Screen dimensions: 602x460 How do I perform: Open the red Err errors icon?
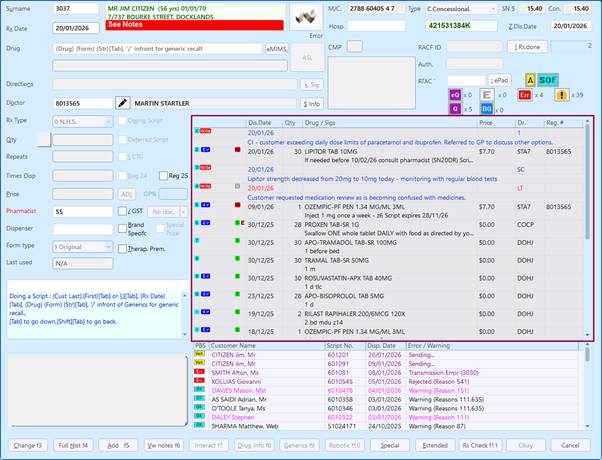tap(527, 93)
